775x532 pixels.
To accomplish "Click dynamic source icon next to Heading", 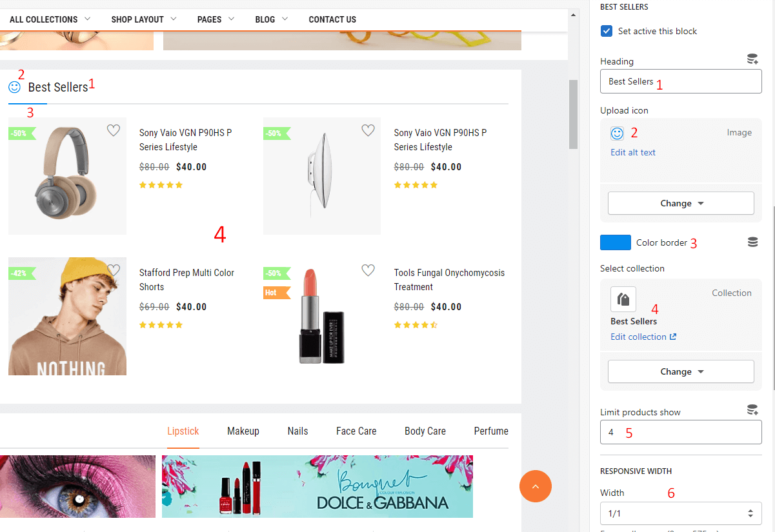I will click(x=752, y=60).
